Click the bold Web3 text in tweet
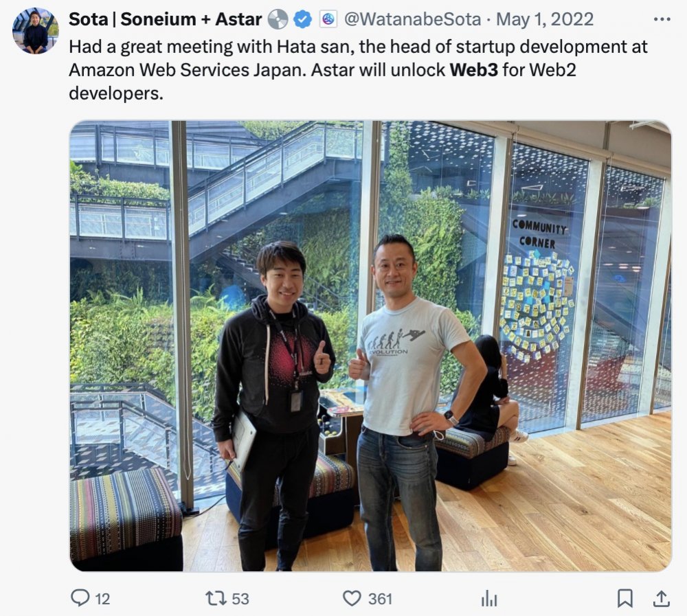 click(x=473, y=69)
